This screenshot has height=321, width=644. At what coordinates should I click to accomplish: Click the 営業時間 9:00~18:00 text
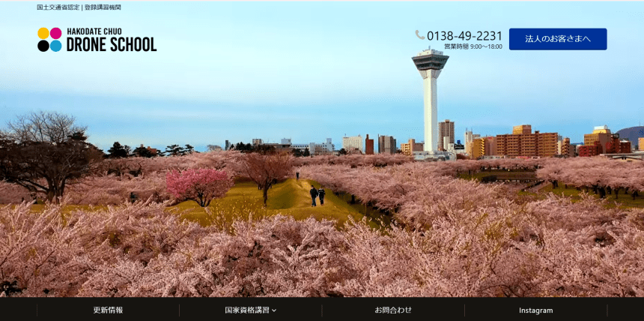[x=473, y=46]
